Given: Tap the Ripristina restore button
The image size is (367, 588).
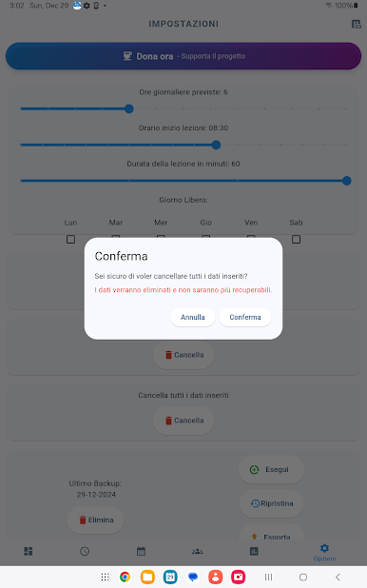Looking at the screenshot, I should coord(271,503).
